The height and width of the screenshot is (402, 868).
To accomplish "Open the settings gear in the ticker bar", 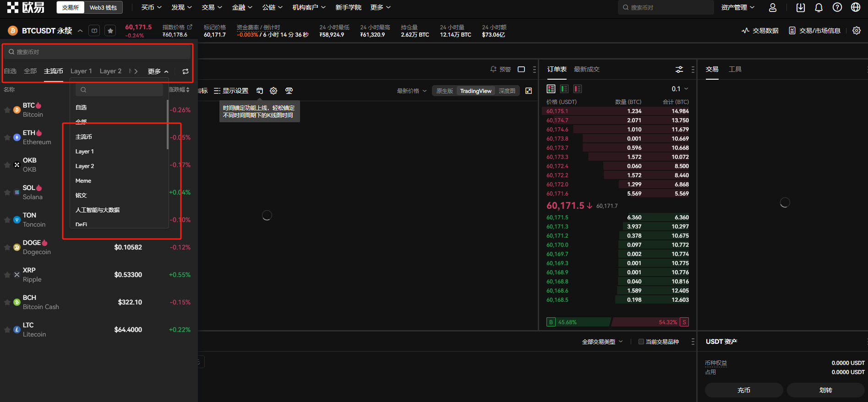I will click(856, 31).
